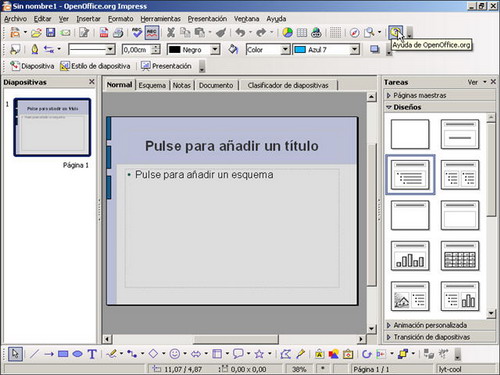Select the Ellipse drawing tool
Viewport: 500px width, 375px height.
(78, 354)
